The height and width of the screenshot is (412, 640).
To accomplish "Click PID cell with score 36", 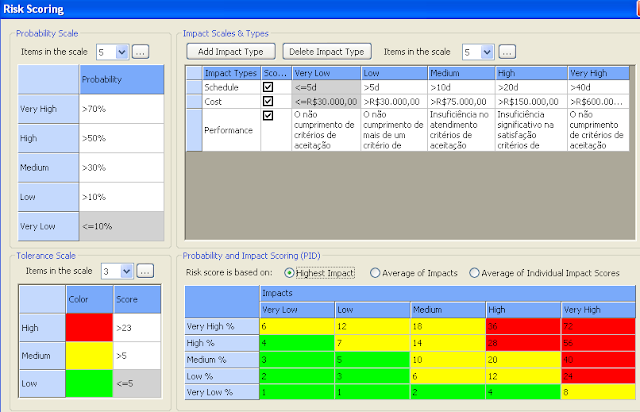I will point(523,326).
